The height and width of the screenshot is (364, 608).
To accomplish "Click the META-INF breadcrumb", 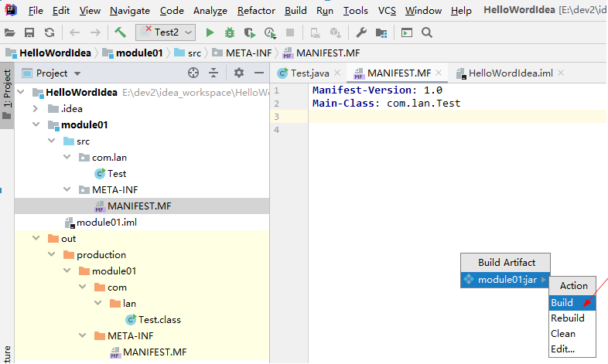I will 242,53.
